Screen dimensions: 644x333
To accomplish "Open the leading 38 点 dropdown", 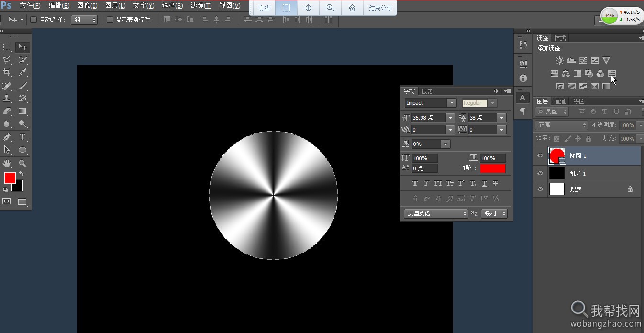I will click(x=501, y=118).
